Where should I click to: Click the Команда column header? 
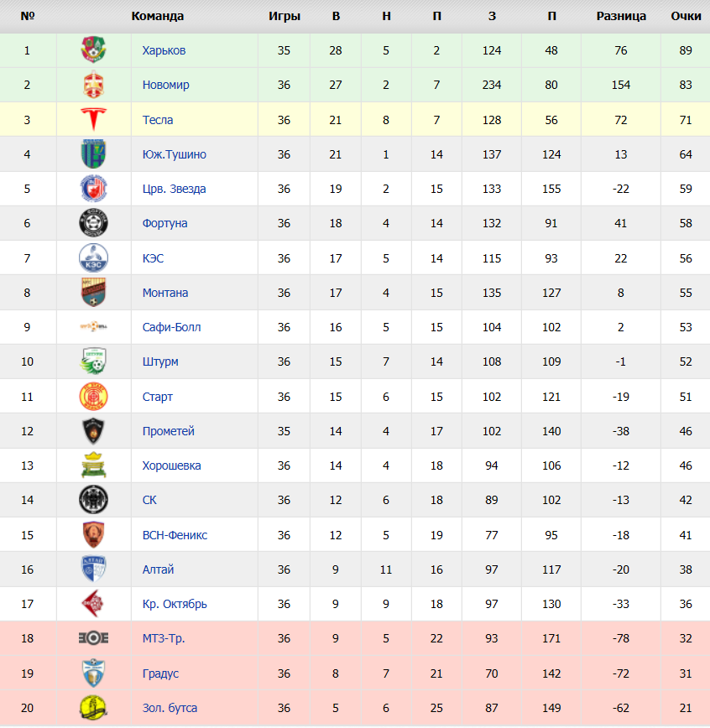158,16
